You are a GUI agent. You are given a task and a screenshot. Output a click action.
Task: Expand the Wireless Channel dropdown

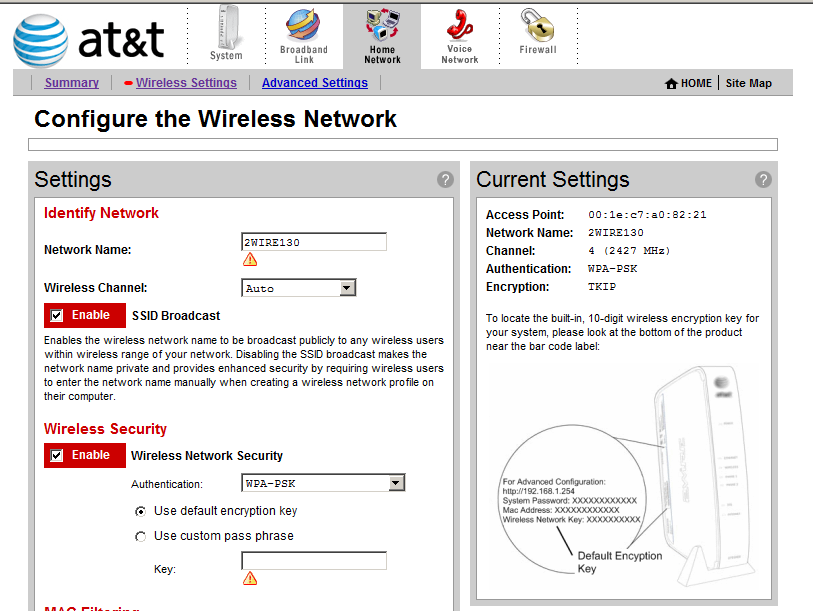point(347,288)
